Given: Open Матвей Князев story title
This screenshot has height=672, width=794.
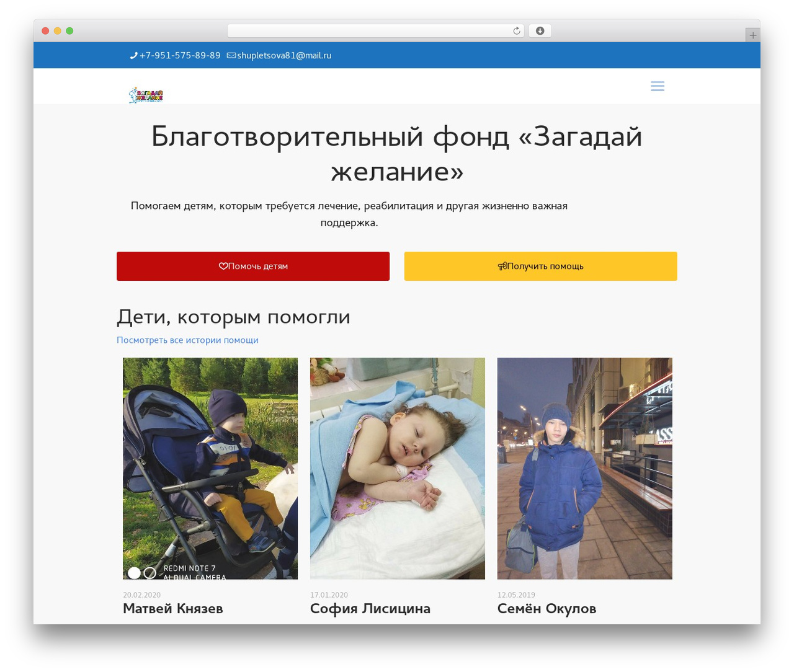Looking at the screenshot, I should tap(173, 609).
